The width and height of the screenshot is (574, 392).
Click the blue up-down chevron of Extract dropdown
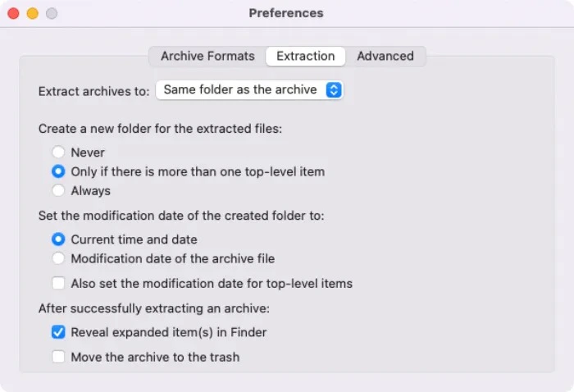[334, 90]
